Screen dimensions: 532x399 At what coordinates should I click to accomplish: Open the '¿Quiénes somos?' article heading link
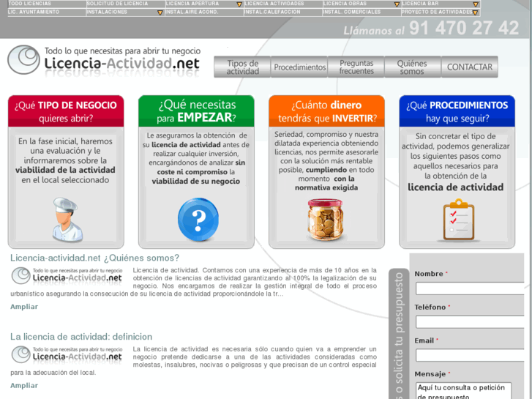tap(94, 258)
